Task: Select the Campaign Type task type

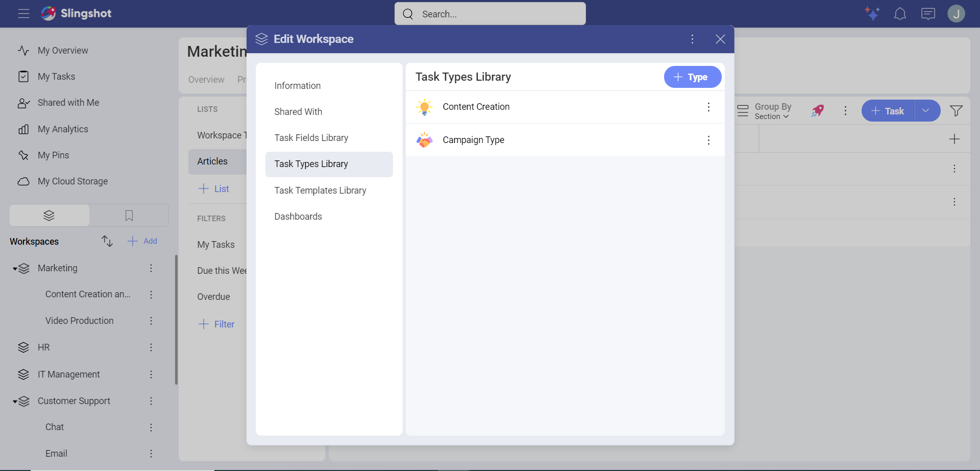Action: tap(565, 140)
